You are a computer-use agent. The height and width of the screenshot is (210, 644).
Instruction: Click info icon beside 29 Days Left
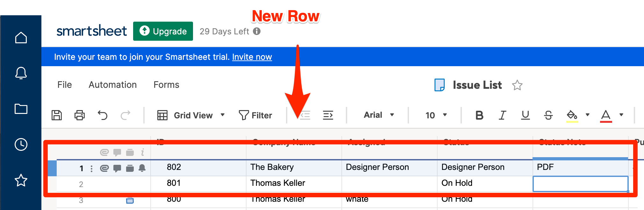click(257, 31)
